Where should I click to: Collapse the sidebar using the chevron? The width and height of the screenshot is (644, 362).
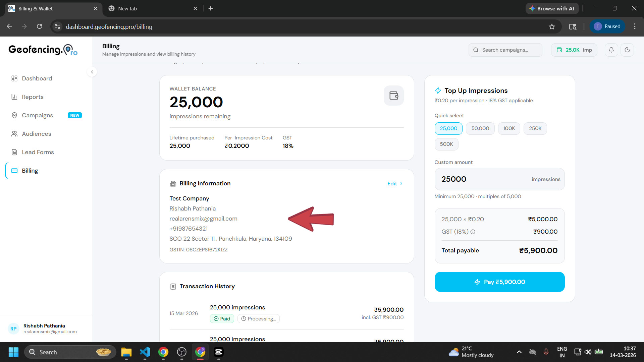click(x=92, y=72)
